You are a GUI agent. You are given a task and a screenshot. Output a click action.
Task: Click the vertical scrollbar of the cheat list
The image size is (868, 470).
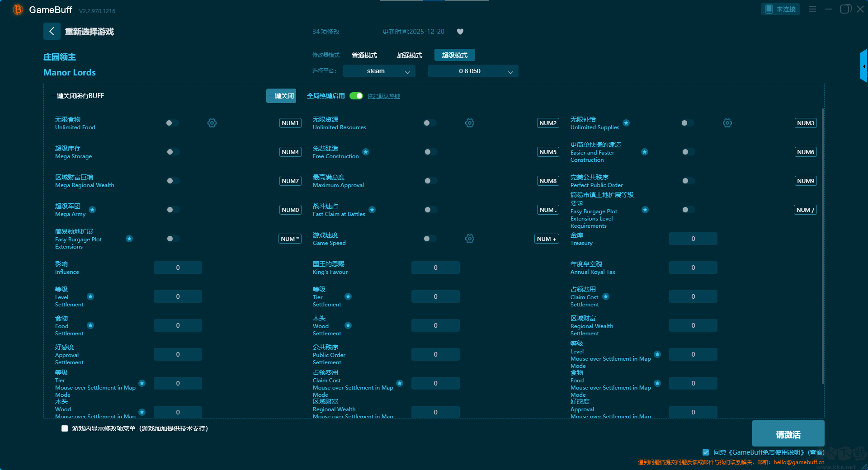coord(822,244)
